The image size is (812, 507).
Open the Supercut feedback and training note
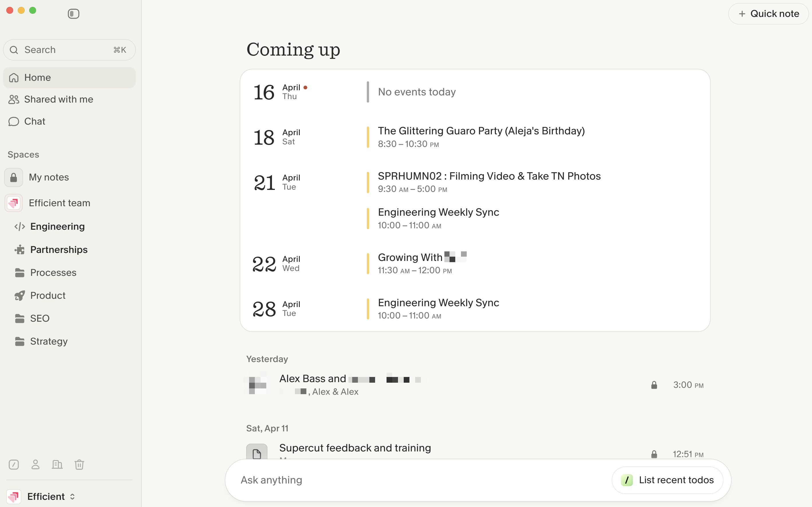click(x=355, y=448)
